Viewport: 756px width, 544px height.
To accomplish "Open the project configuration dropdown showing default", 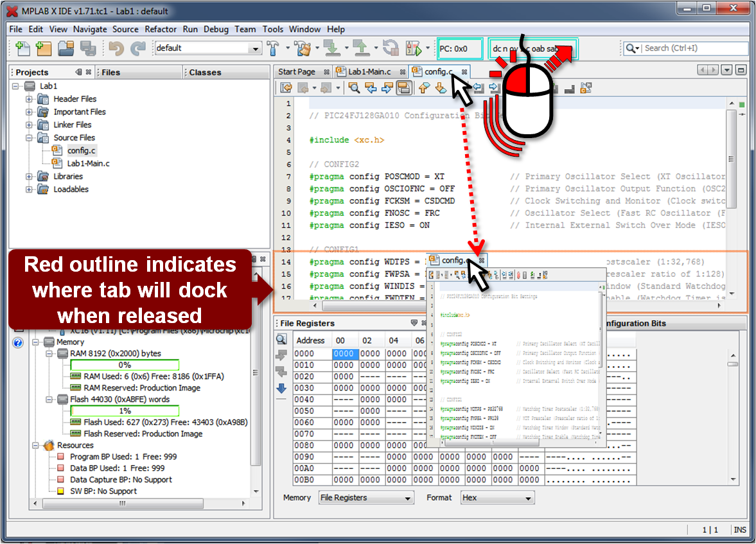I will [x=208, y=48].
